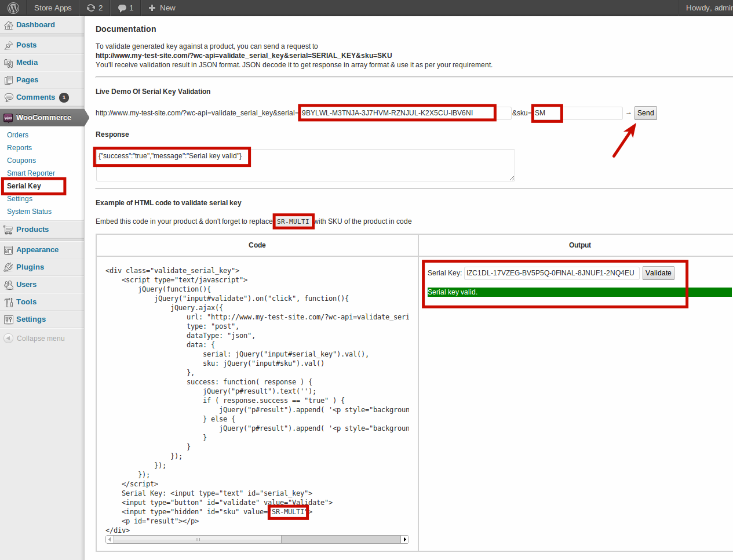
Task: Click the Tools icon in sidebar
Action: click(x=8, y=302)
